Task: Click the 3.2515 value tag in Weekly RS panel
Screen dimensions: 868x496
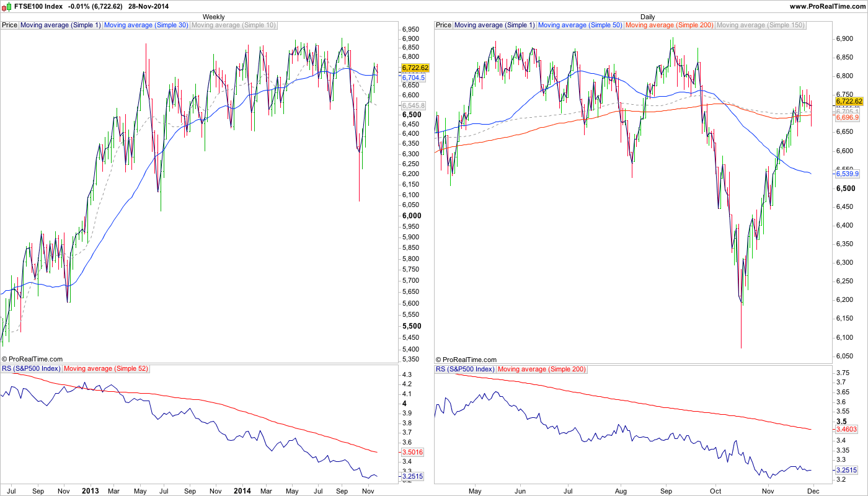Action: point(413,476)
